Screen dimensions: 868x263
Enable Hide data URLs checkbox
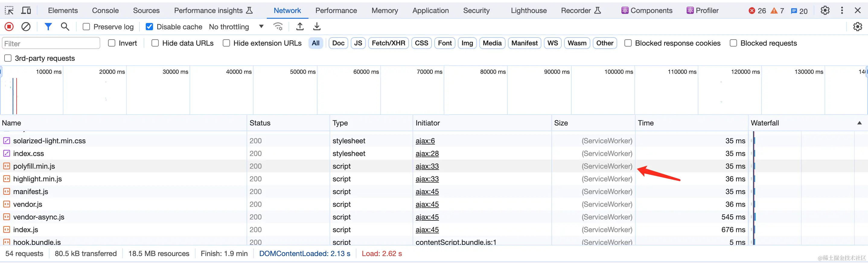tap(155, 43)
